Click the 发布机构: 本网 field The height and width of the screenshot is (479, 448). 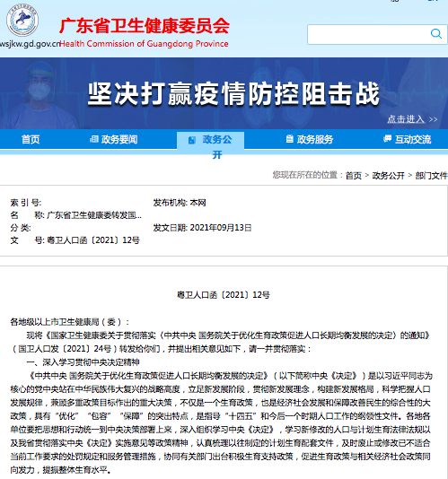(180, 203)
